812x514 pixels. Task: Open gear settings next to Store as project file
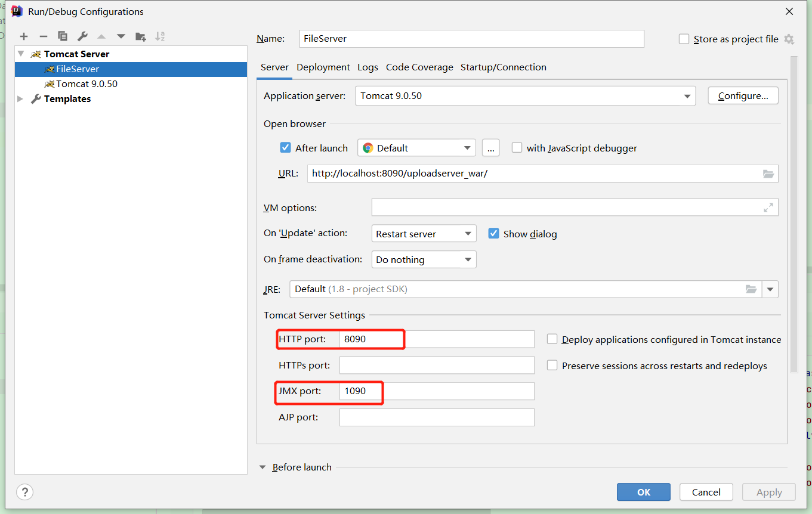pyautogui.click(x=789, y=39)
